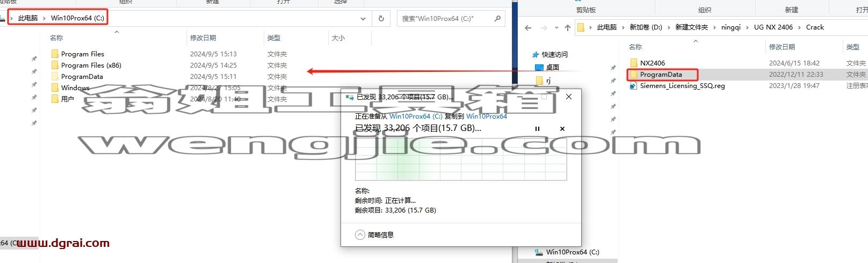The image size is (868, 263).
Task: Click UG NX 2406 breadcrumb
Action: click(x=773, y=27)
